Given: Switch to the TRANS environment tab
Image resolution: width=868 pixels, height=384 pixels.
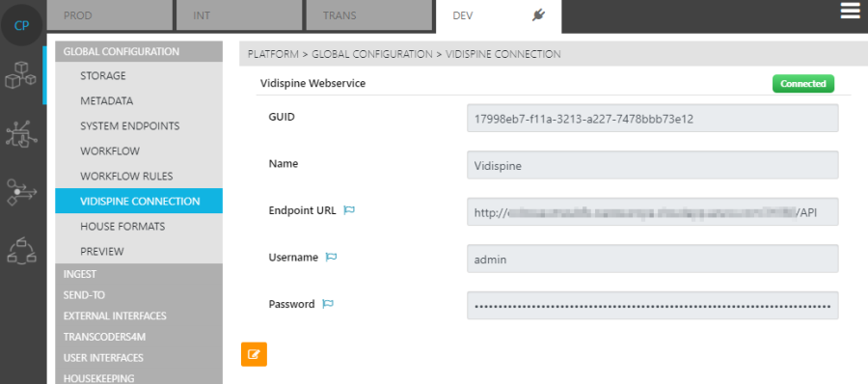Looking at the screenshot, I should [x=368, y=15].
